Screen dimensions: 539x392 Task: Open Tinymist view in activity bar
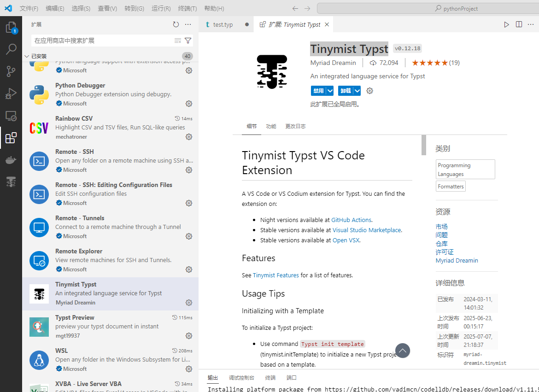pyautogui.click(x=11, y=182)
